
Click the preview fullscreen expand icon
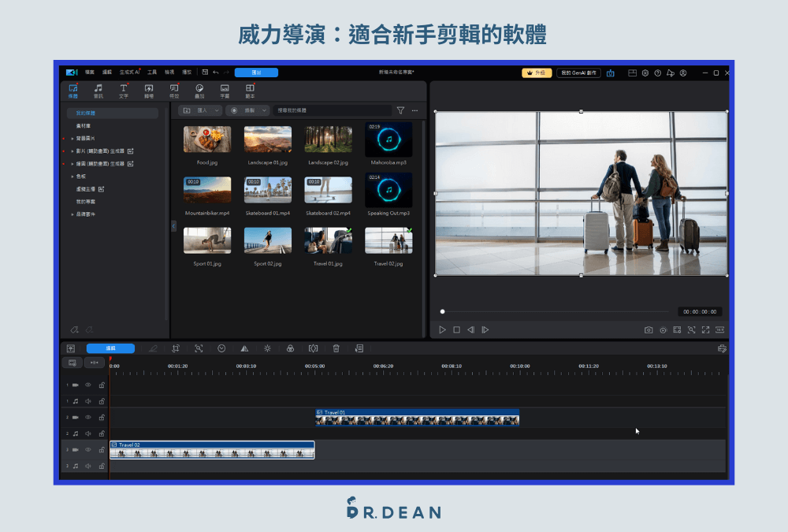click(x=705, y=330)
